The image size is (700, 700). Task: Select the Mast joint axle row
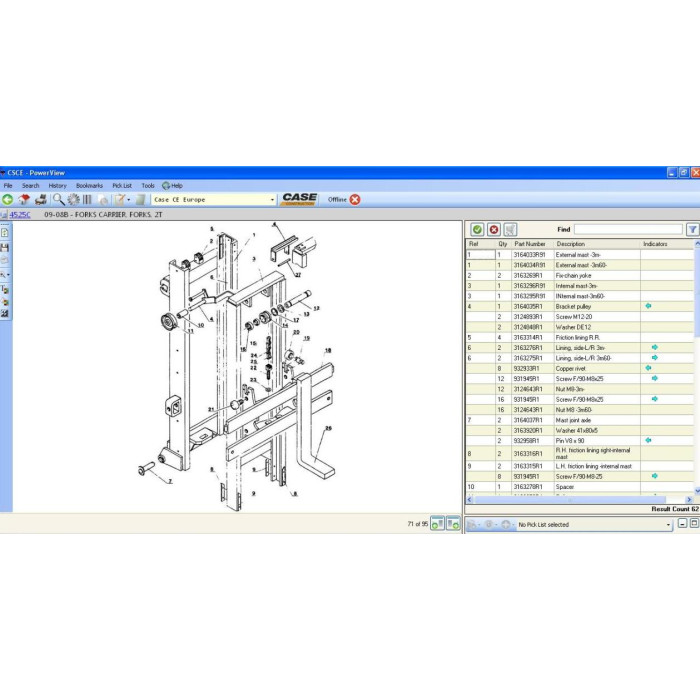579,420
